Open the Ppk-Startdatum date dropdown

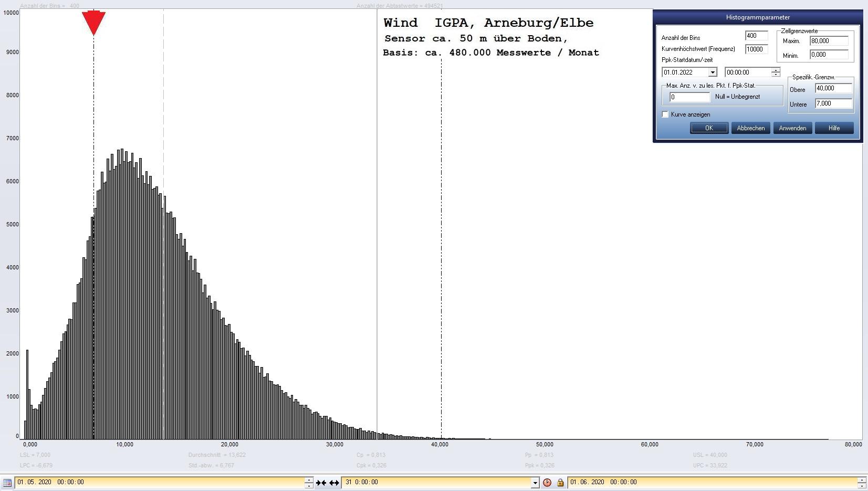(712, 72)
